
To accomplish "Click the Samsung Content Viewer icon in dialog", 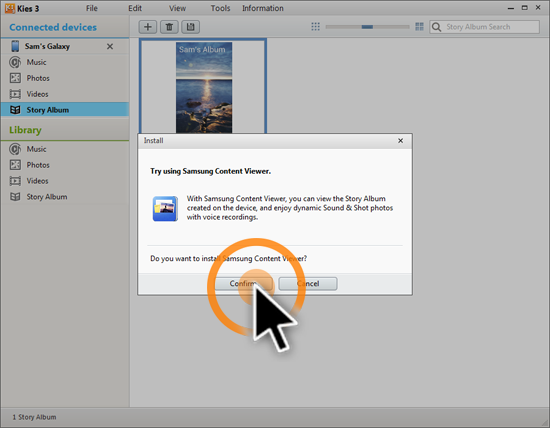I will point(165,208).
